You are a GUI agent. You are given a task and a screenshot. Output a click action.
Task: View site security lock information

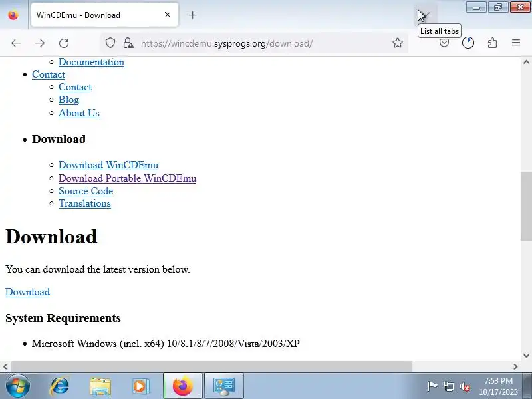coord(128,43)
